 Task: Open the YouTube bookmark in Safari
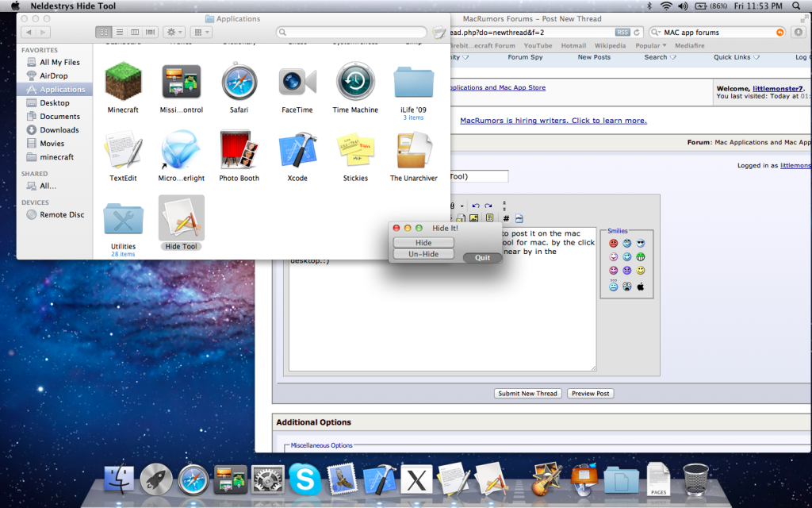coord(538,45)
